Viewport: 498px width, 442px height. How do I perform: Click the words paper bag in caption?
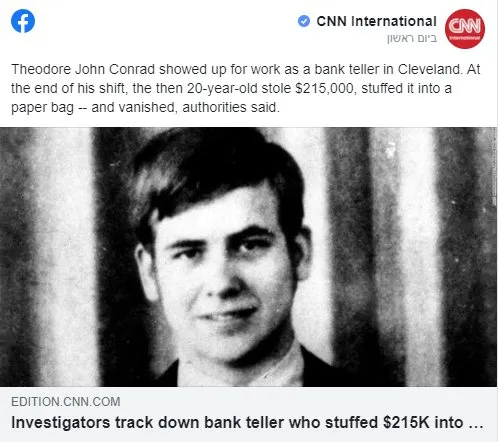(42, 108)
